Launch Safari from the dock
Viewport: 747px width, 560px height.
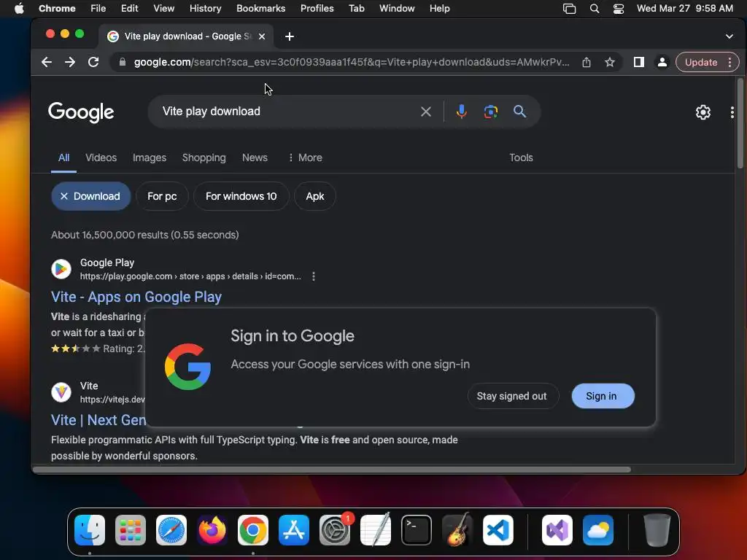point(171,530)
